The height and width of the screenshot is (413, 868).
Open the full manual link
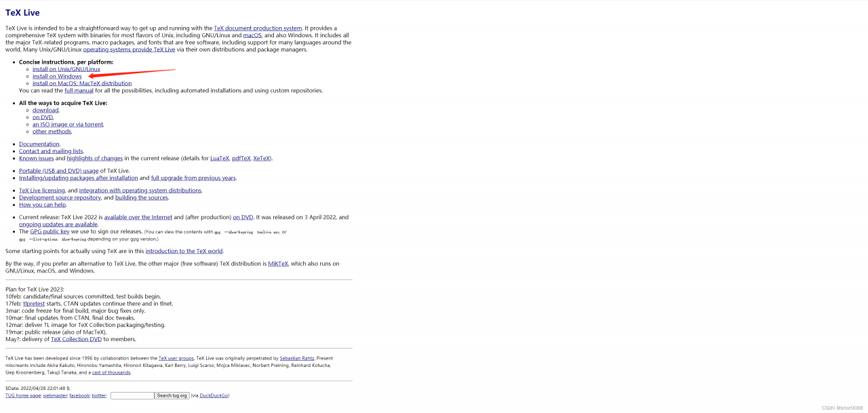pos(79,90)
